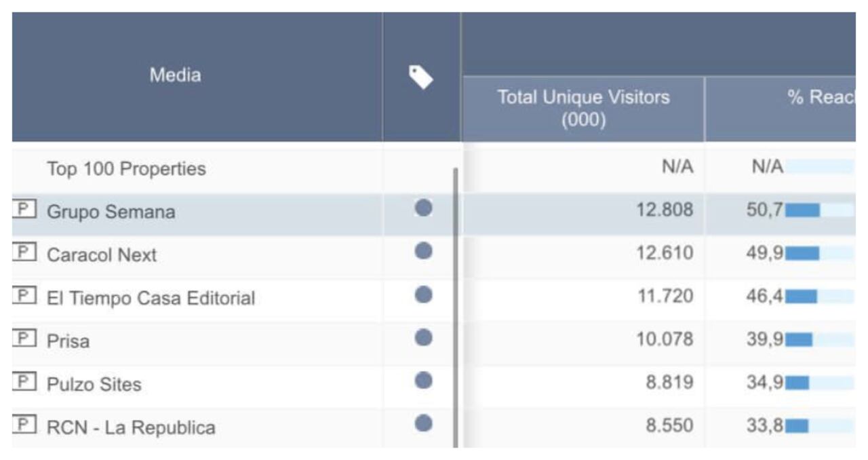
Task: Click the P icon beside Prisa
Action: 24,339
